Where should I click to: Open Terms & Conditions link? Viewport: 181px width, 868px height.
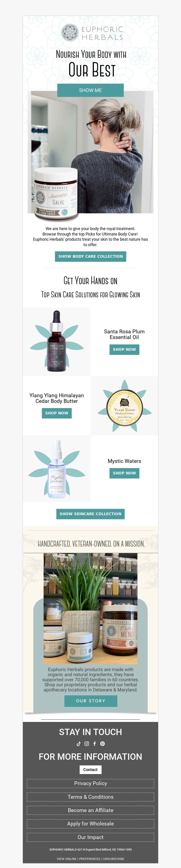point(90,797)
